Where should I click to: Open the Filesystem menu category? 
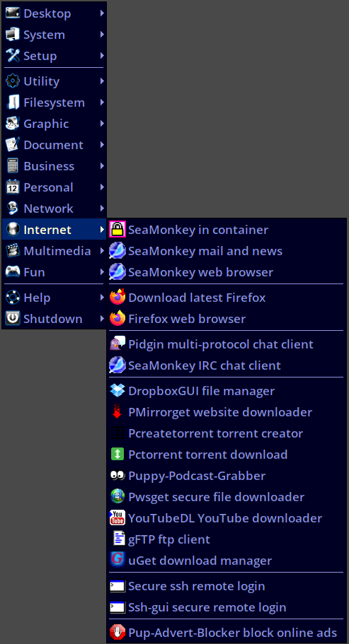(55, 103)
